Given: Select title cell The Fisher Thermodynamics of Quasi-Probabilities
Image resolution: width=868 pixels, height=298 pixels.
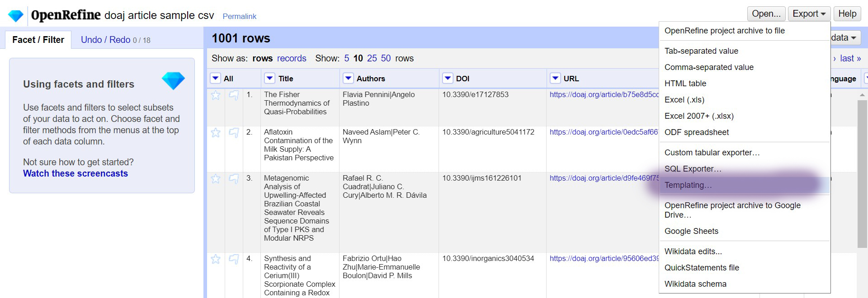Looking at the screenshot, I should (297, 103).
